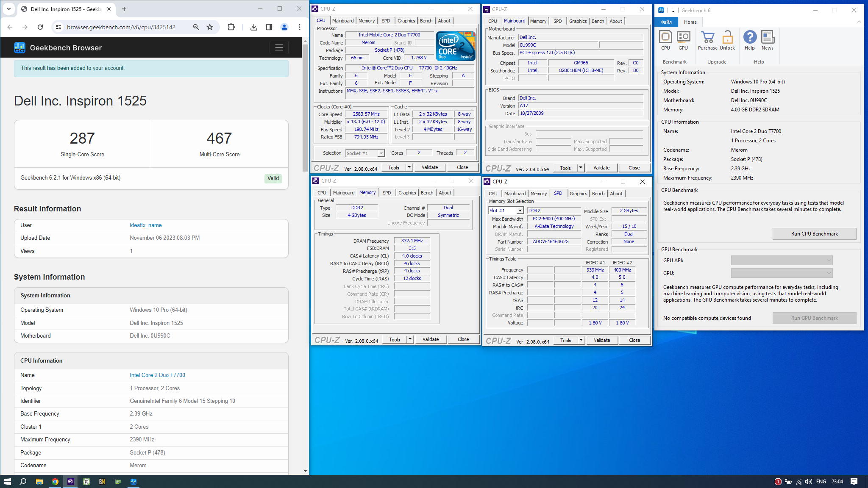Click Run CPU Benchmark button

[x=814, y=234]
